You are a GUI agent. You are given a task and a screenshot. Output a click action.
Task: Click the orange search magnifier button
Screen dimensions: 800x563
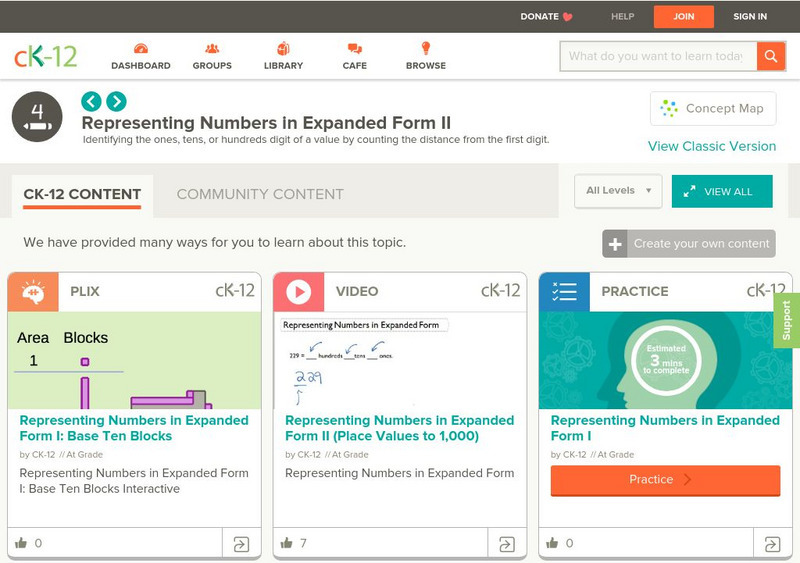click(x=771, y=56)
